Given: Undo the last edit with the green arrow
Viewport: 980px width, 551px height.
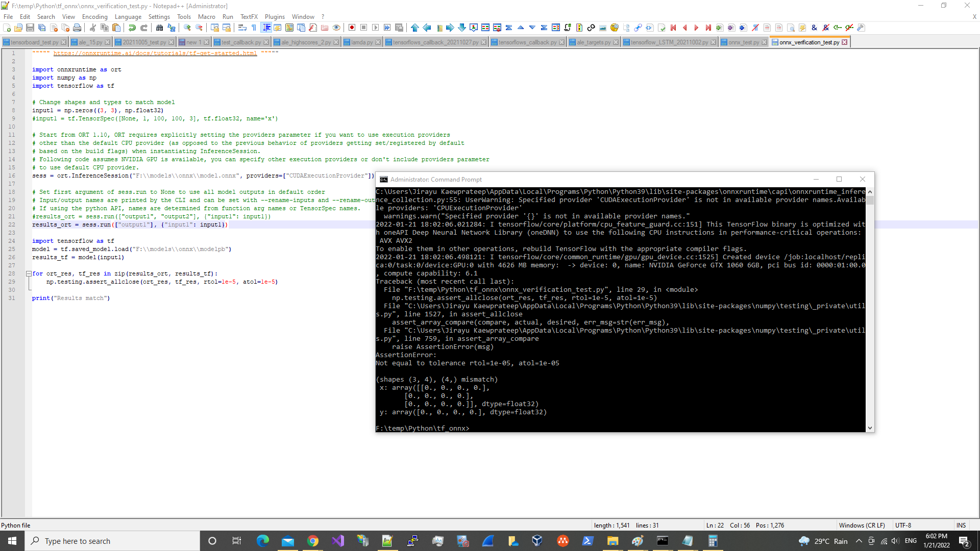Looking at the screenshot, I should pyautogui.click(x=132, y=28).
